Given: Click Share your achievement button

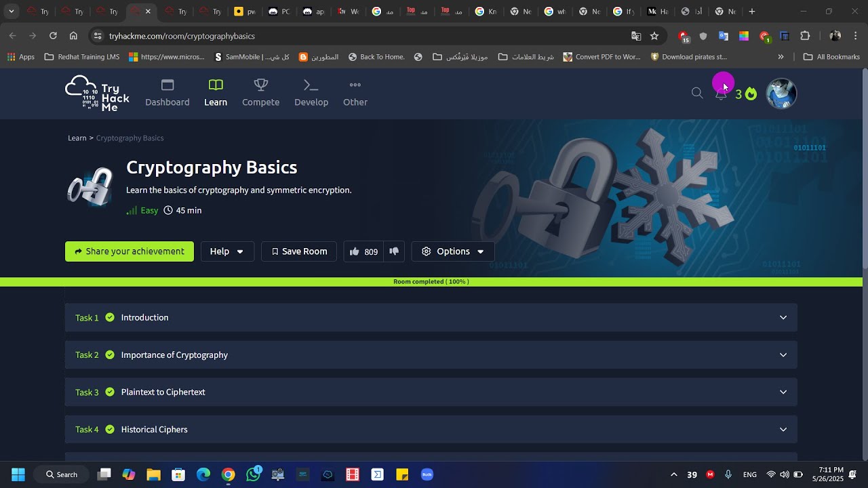Looking at the screenshot, I should pos(130,251).
